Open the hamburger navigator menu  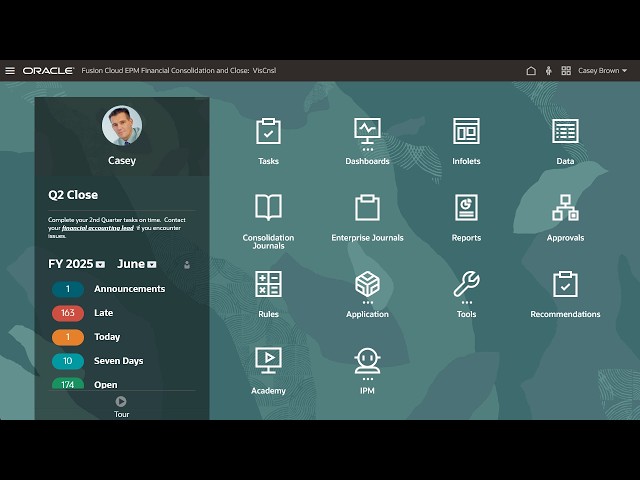(x=10, y=71)
